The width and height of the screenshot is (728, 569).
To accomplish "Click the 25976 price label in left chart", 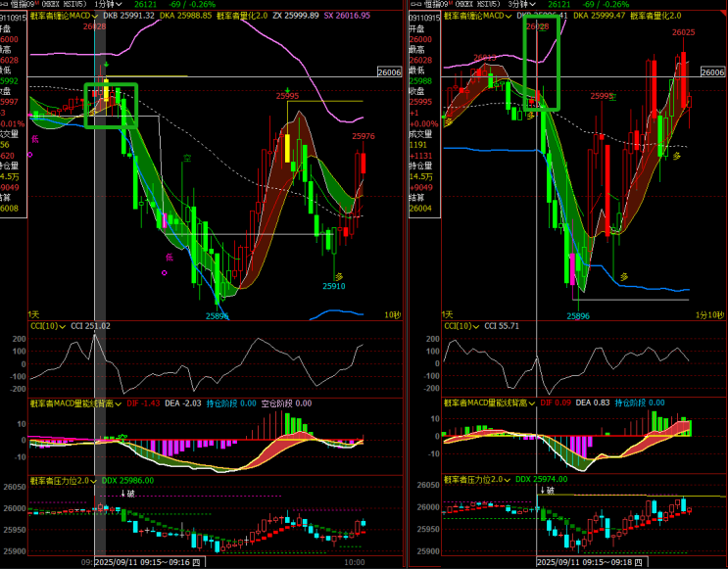I will [363, 136].
